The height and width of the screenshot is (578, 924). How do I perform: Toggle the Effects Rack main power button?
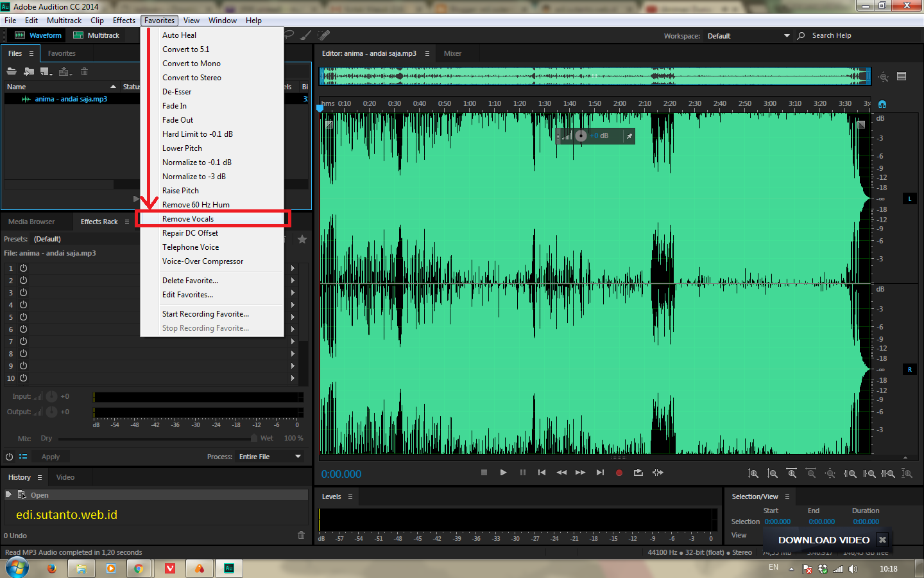(x=9, y=457)
